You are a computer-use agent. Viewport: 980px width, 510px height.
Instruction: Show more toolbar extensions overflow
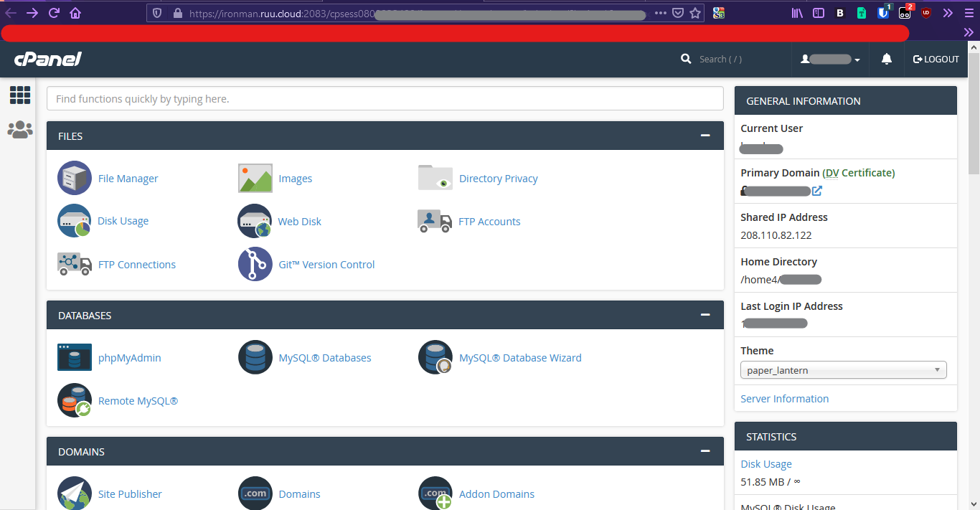(x=948, y=13)
